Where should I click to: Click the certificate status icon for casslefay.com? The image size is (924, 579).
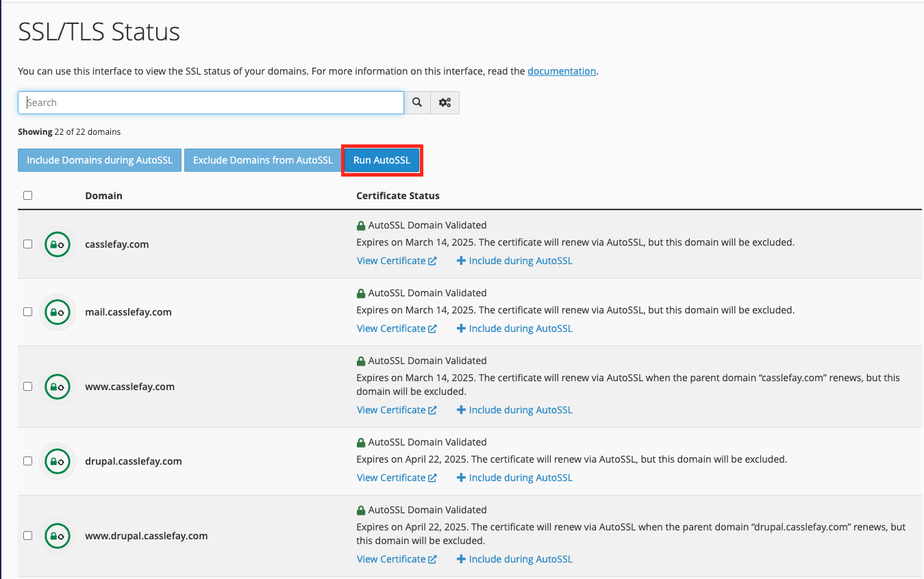[58, 244]
